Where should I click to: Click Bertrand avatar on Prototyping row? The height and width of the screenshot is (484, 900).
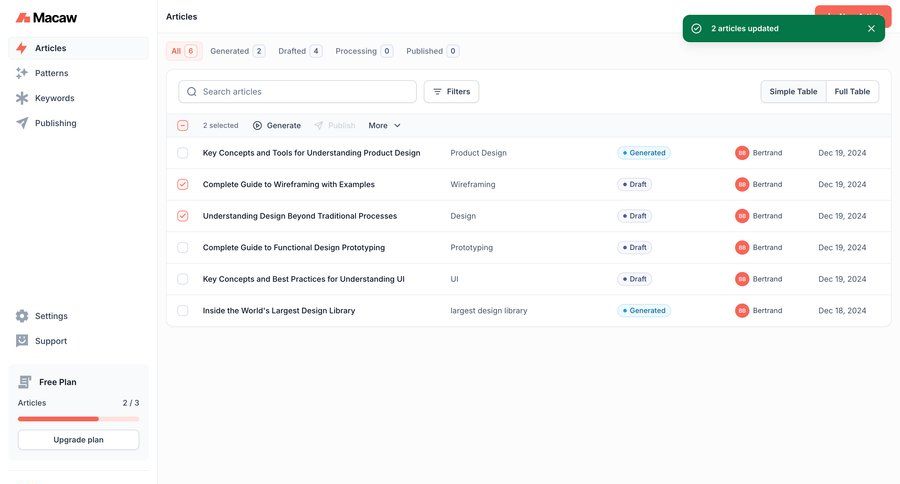pyautogui.click(x=742, y=247)
